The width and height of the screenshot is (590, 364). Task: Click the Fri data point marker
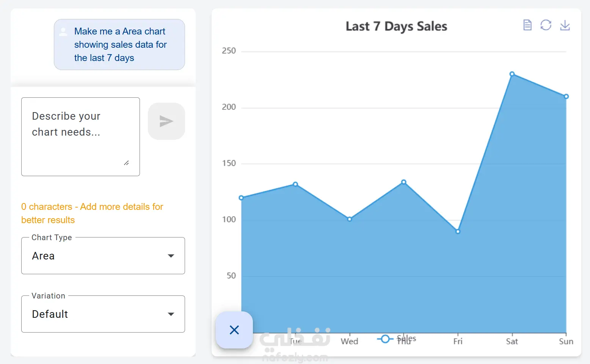tap(458, 231)
